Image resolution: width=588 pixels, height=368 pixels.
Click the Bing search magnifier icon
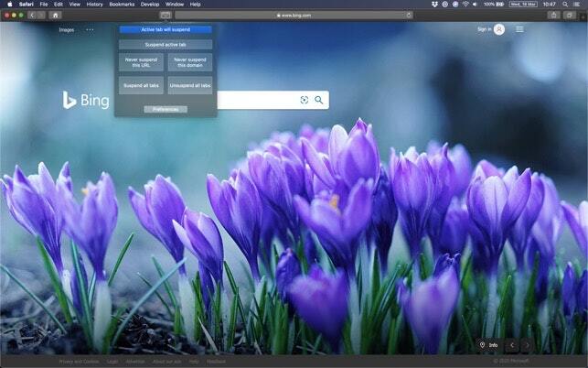click(x=319, y=100)
